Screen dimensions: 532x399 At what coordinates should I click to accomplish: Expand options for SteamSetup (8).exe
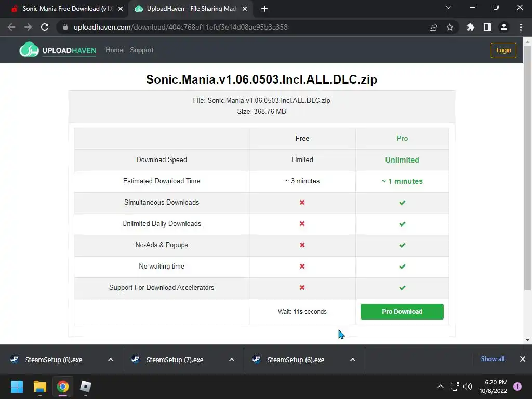[111, 360]
